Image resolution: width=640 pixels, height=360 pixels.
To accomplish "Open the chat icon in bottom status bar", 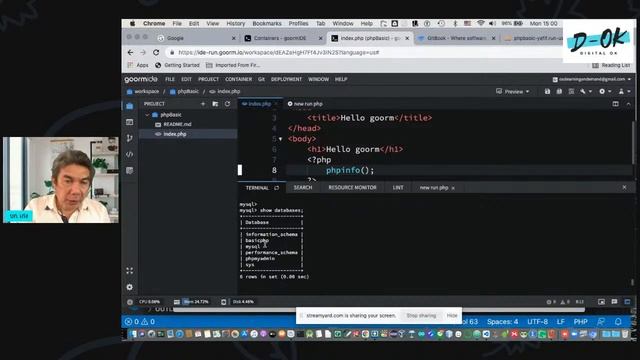I will coord(614,302).
